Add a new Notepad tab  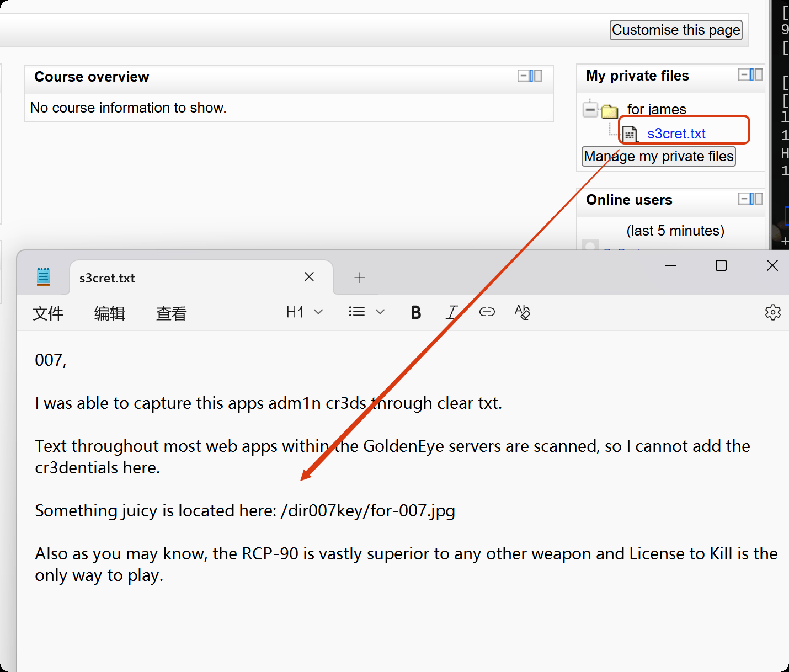click(360, 278)
